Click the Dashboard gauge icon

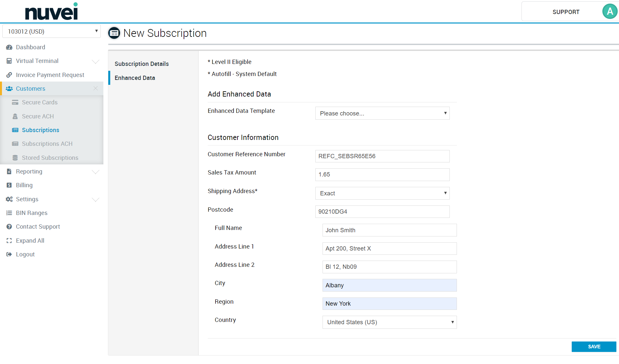tap(9, 47)
